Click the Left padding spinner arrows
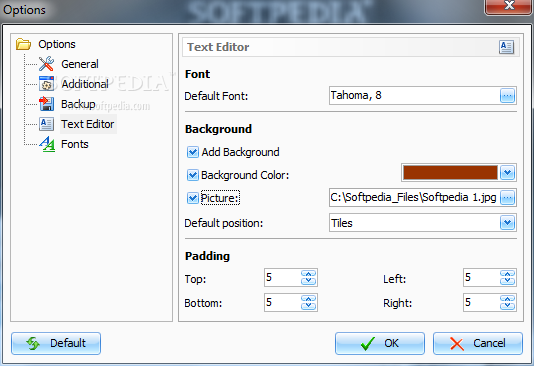 [x=507, y=277]
